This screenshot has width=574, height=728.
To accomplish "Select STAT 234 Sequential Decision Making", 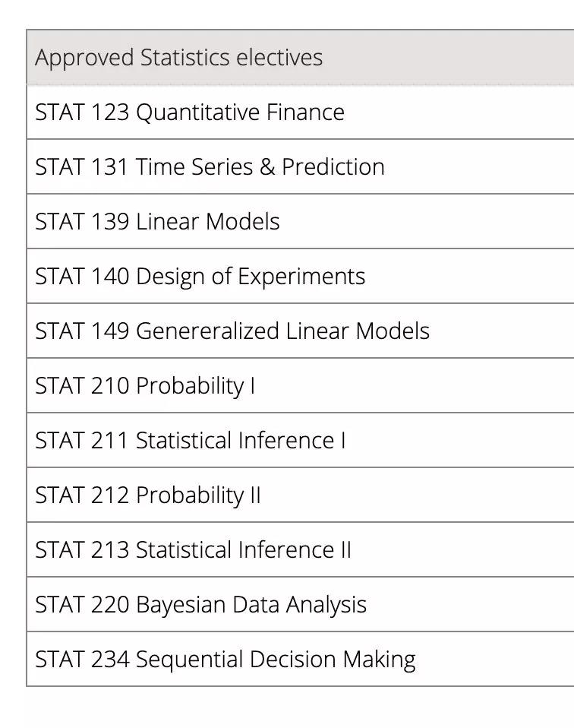I will click(x=301, y=660).
